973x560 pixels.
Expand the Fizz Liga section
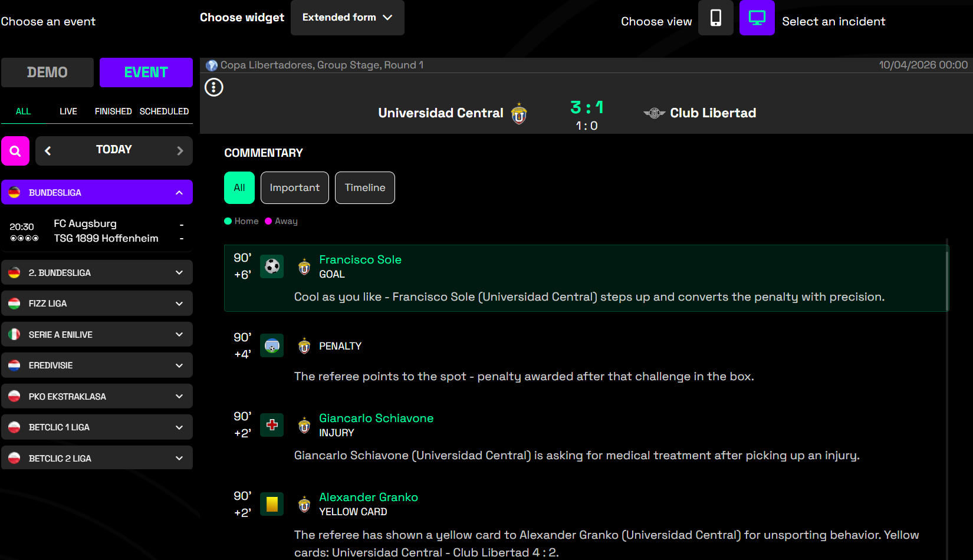(97, 304)
